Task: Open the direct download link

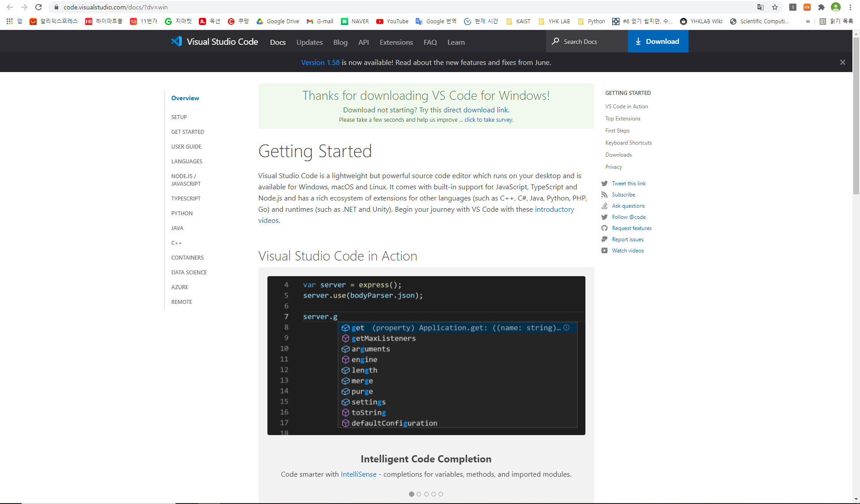Action: (475, 109)
